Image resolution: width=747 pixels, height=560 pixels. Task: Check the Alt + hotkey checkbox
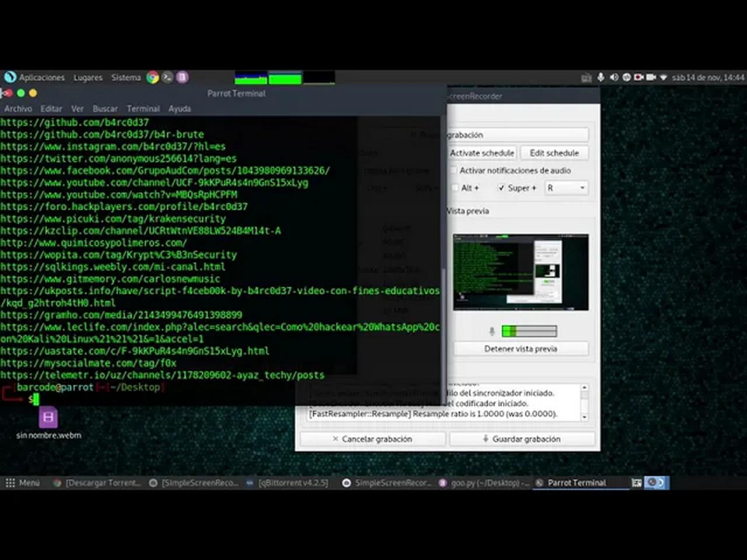[x=455, y=188]
